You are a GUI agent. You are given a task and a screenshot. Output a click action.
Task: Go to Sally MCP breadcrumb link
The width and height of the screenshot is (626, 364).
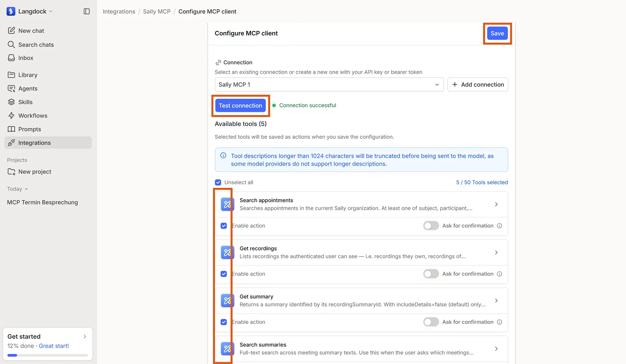coord(157,11)
